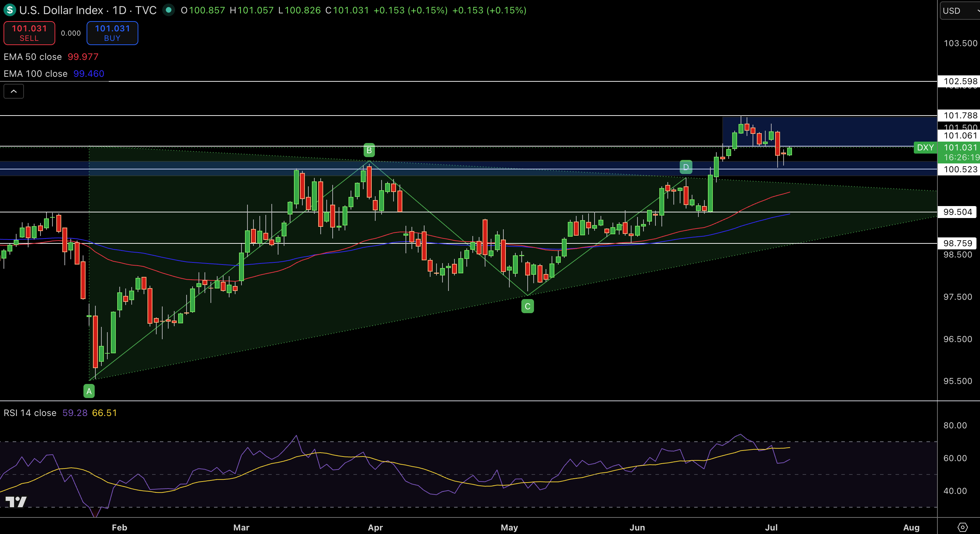Viewport: 980px width, 534px height.
Task: Click the 101.031 SELL button
Action: pos(29,33)
